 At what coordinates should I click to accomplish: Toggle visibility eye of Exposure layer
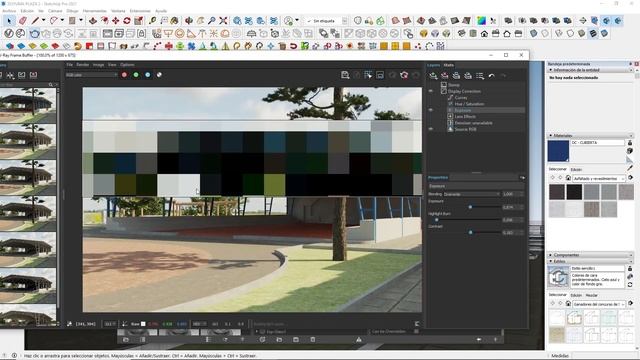click(x=431, y=110)
